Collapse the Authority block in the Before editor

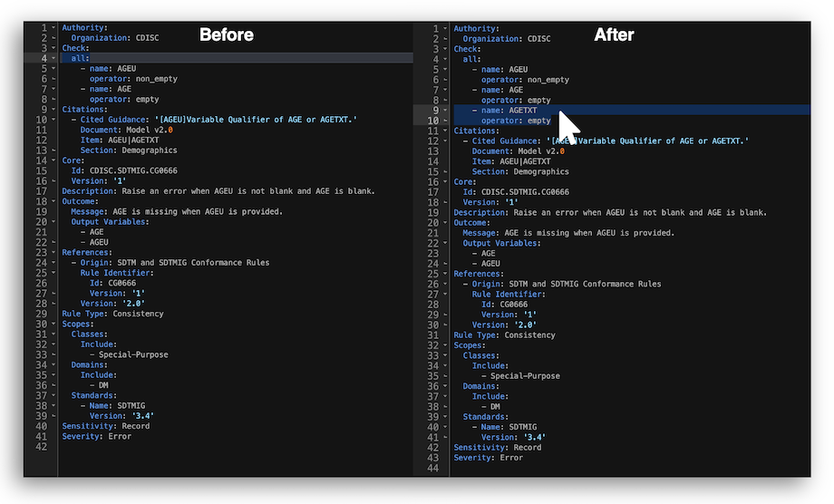click(x=53, y=27)
